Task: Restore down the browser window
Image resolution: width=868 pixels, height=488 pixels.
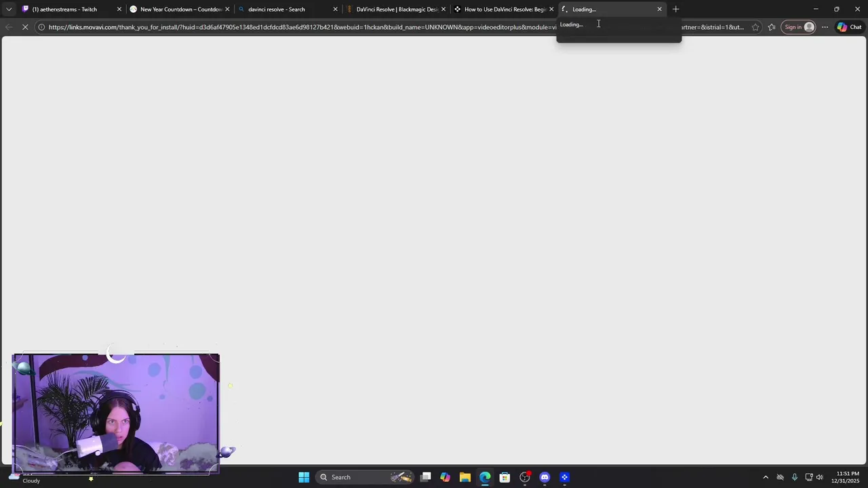Action: [836, 9]
